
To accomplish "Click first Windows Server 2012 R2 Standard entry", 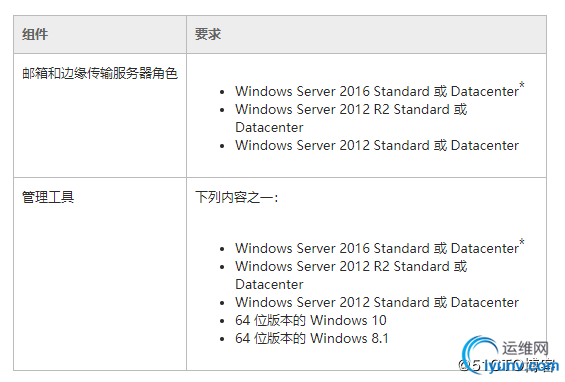I will (351, 109).
